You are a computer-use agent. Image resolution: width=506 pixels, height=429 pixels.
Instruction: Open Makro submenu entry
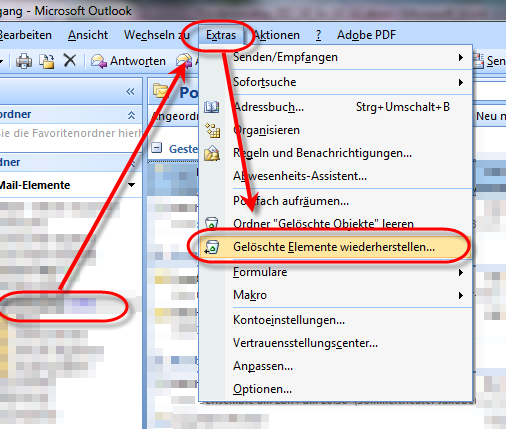click(336, 295)
